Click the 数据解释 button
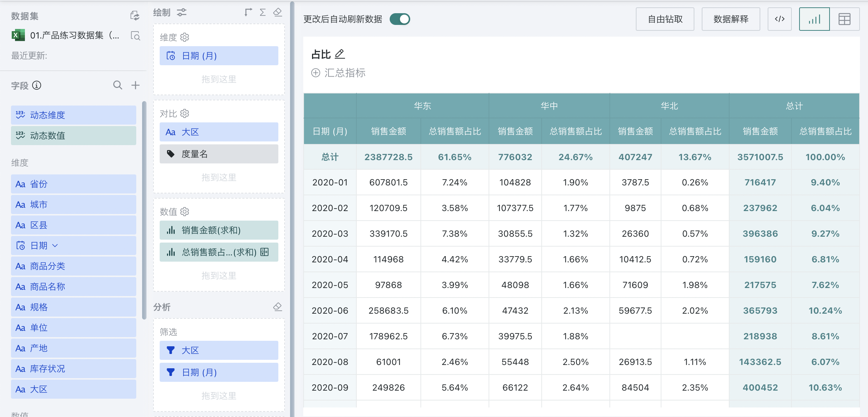This screenshot has height=417, width=868. [x=731, y=19]
